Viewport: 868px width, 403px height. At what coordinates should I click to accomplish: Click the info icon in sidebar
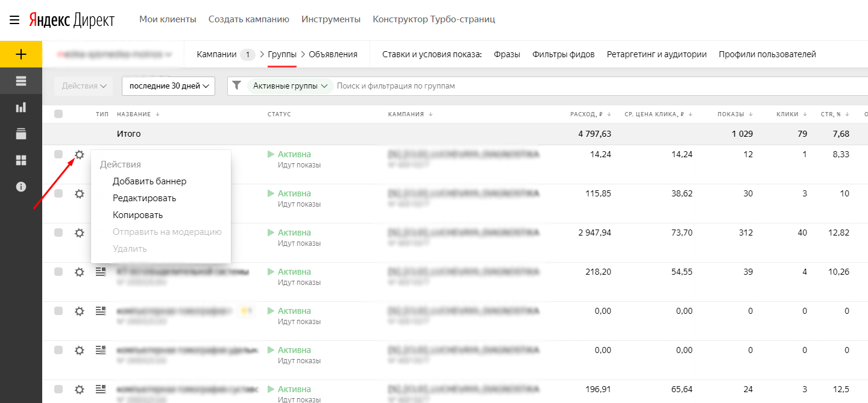click(21, 186)
